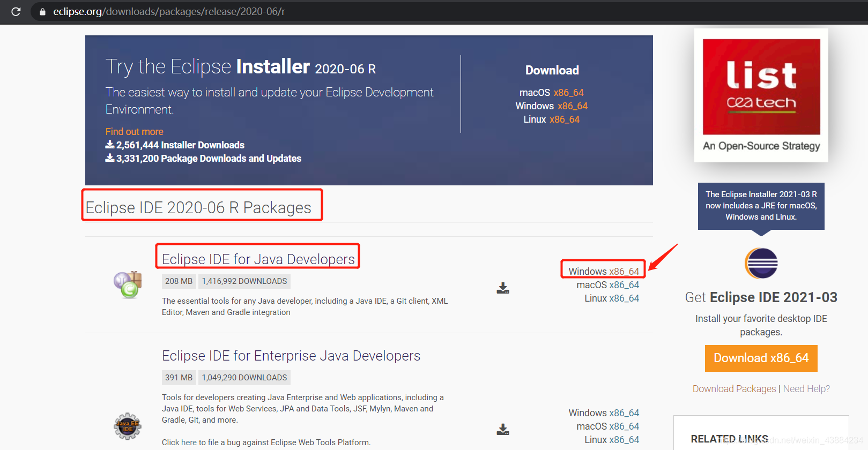Click 'here' to file a bug link
Screen dimensions: 868x450
point(189,442)
